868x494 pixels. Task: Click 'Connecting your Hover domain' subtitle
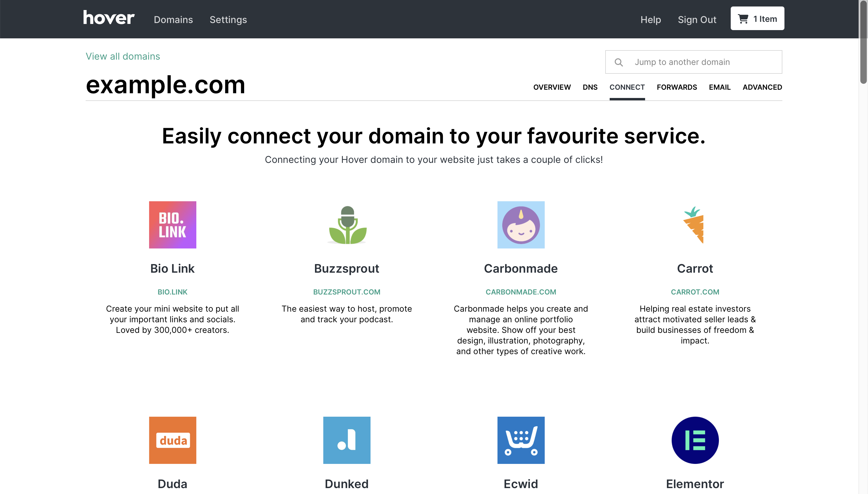coord(434,159)
